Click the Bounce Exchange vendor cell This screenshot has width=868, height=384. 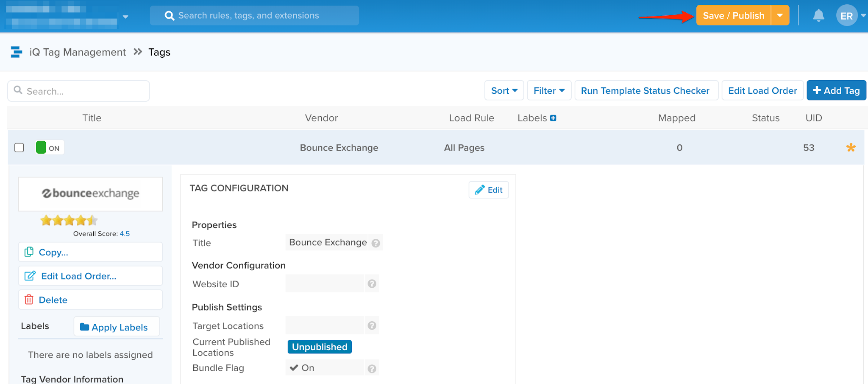click(339, 148)
